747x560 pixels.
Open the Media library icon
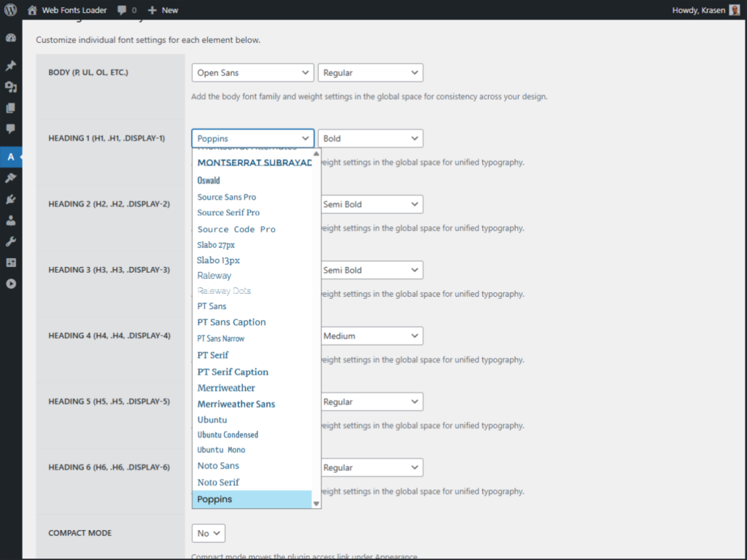point(10,87)
